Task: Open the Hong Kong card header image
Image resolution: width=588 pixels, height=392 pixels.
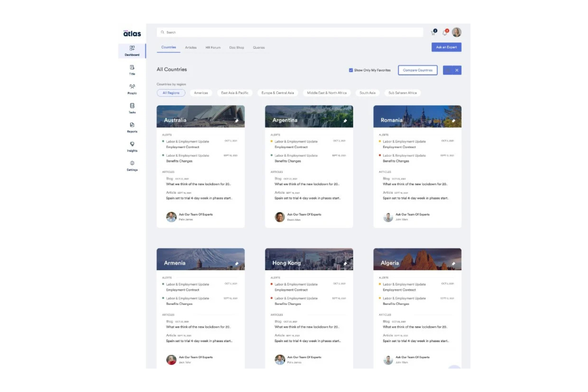Action: pyautogui.click(x=309, y=259)
